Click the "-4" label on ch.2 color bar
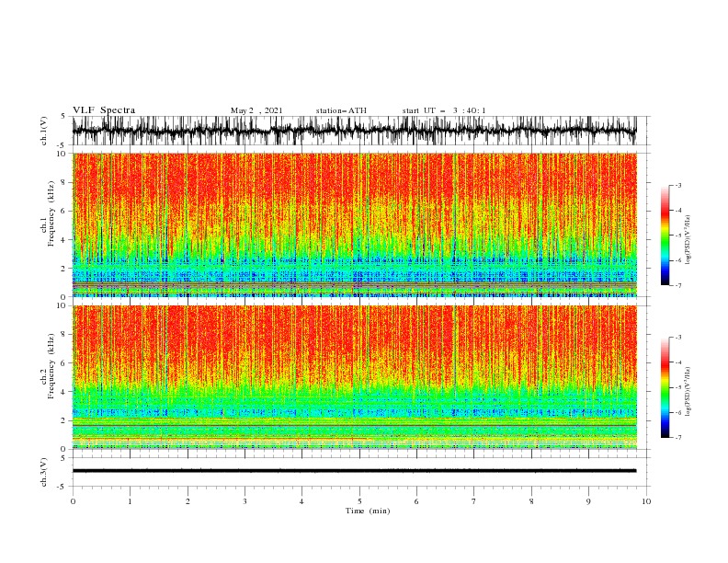Image resolution: width=728 pixels, height=563 pixels. click(x=678, y=362)
